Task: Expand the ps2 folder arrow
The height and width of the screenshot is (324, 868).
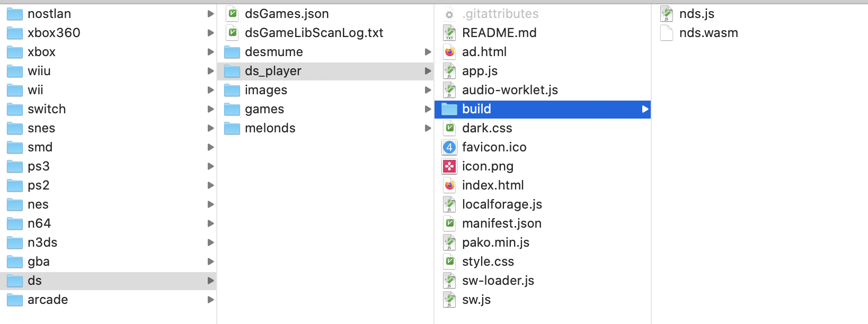Action: 210,185
